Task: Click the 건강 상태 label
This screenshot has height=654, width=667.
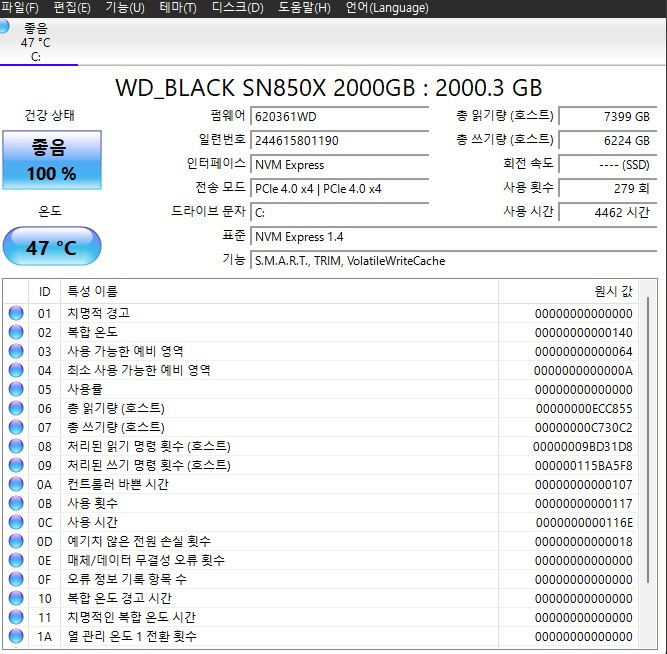Action: pyautogui.click(x=50, y=115)
